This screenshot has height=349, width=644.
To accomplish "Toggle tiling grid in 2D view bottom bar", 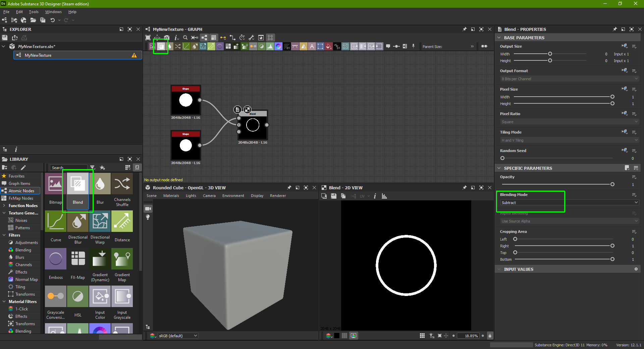I will [422, 336].
